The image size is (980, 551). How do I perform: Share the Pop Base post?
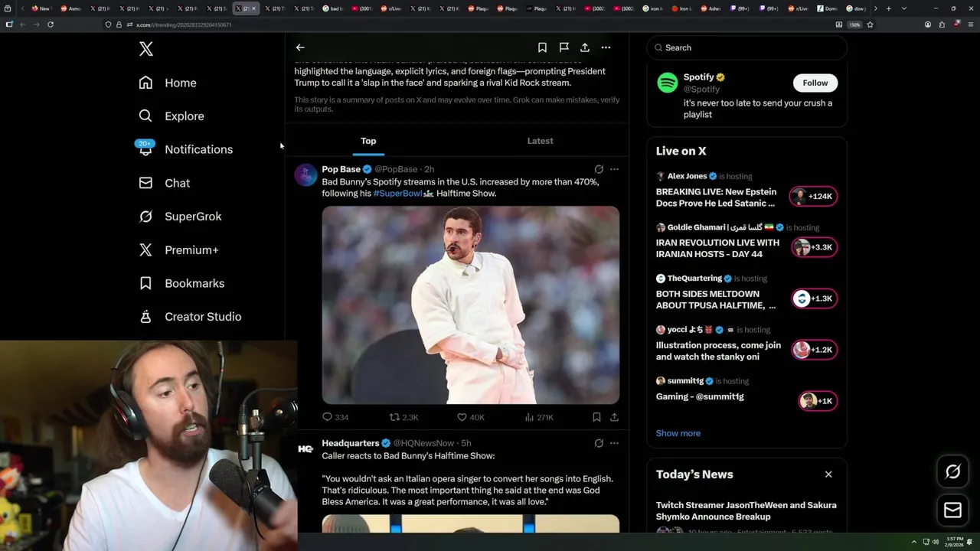[x=614, y=417]
